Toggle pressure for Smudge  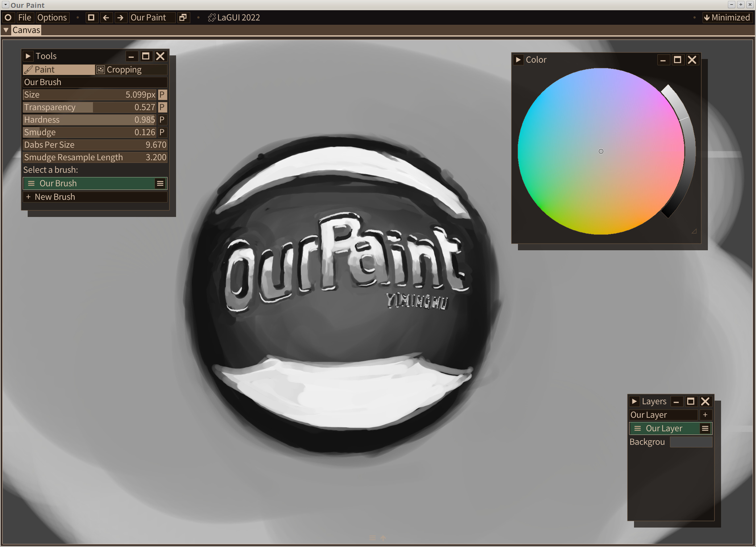[x=162, y=132]
